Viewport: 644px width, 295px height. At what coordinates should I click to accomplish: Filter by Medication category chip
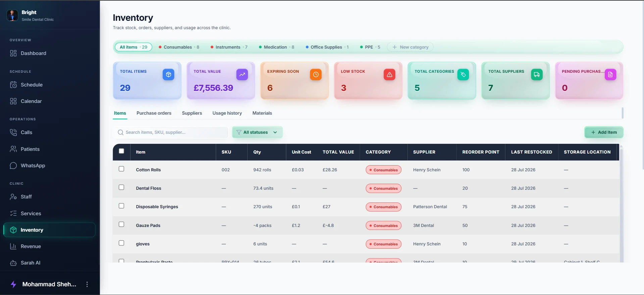[x=277, y=47]
